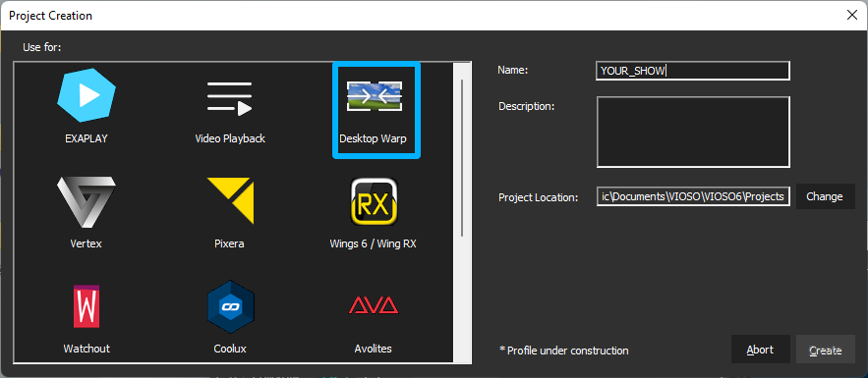Select the Desktop Warp icon
Screen dimensions: 868x378
click(x=375, y=95)
